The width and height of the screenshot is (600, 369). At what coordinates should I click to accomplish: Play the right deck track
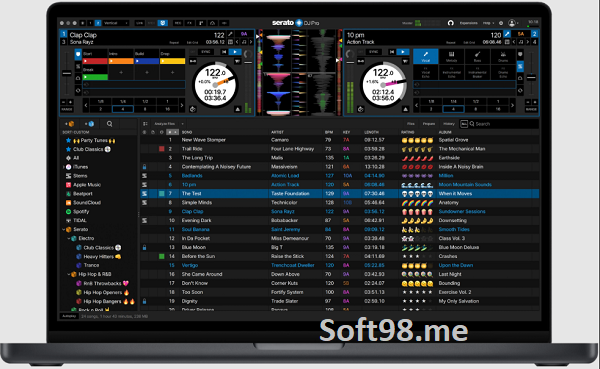(x=403, y=52)
